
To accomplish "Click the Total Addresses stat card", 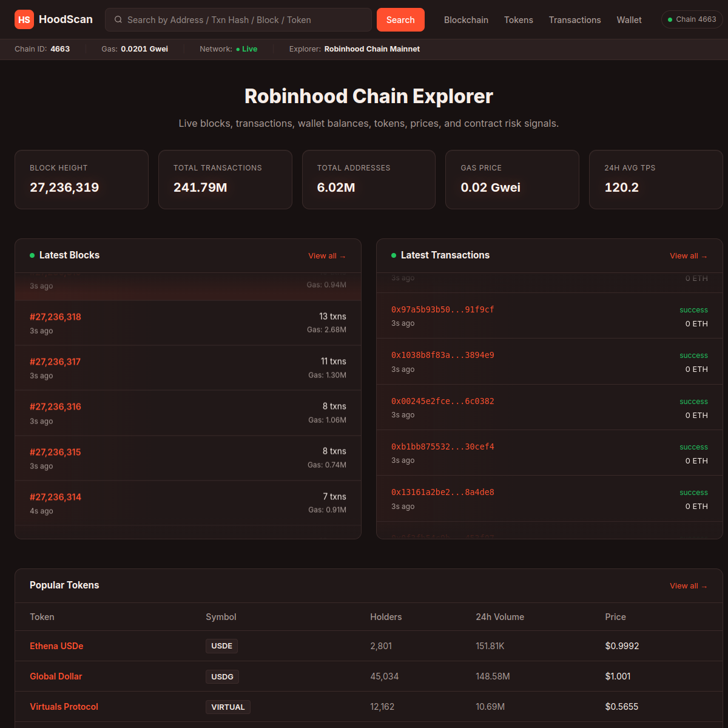I will coord(369,180).
